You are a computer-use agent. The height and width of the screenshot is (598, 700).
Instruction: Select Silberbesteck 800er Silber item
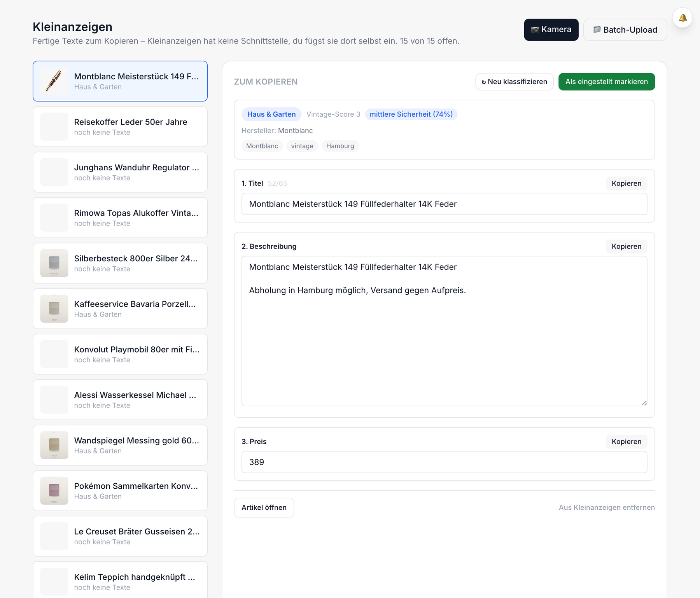pyautogui.click(x=120, y=263)
